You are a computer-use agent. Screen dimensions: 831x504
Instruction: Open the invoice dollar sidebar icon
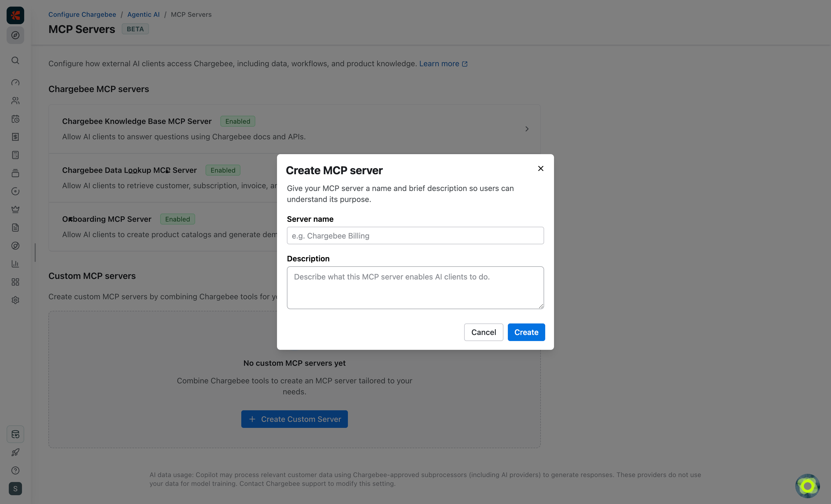[15, 137]
